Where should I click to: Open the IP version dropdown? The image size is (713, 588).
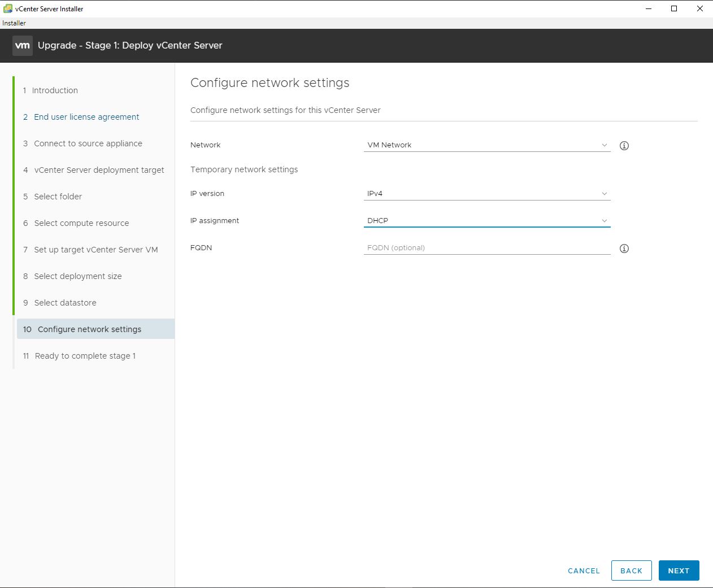[x=487, y=194]
